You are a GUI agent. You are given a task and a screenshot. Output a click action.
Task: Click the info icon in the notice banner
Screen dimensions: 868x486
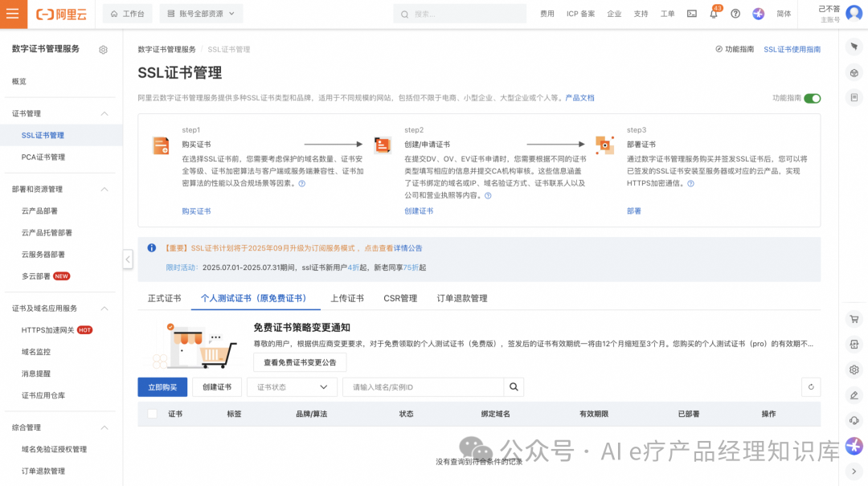click(x=152, y=248)
